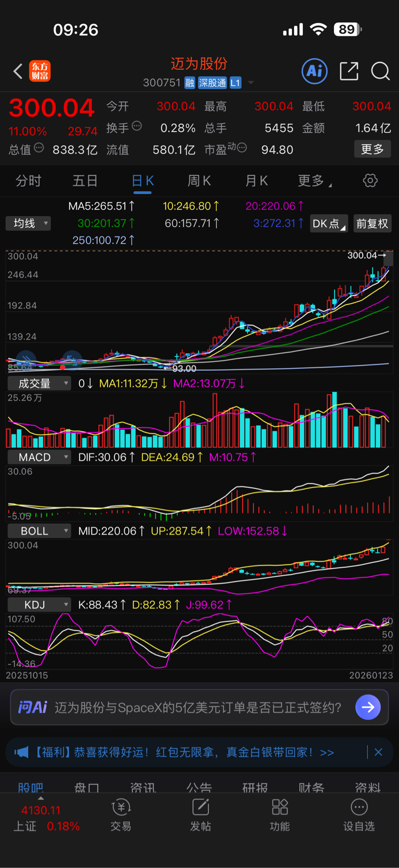
Task: Open the 股吧 tab
Action: tap(31, 787)
